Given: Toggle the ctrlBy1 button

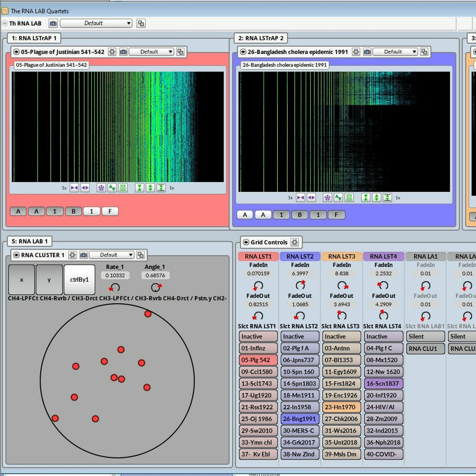Looking at the screenshot, I should 79,280.
